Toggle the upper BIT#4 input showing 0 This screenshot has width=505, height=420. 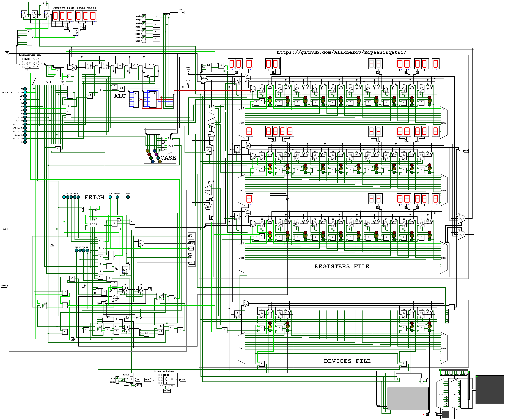point(144,16)
